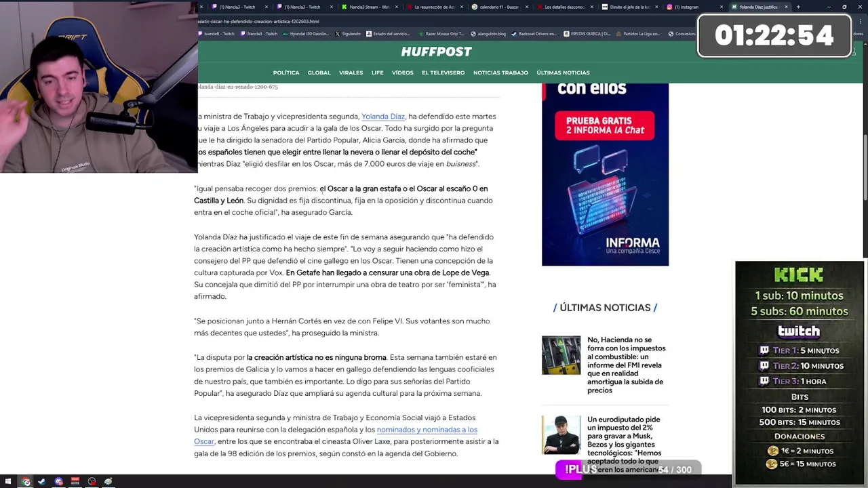Switch to the Nancla3 Stream tab
Viewport: 868px width, 488px height.
[x=369, y=7]
